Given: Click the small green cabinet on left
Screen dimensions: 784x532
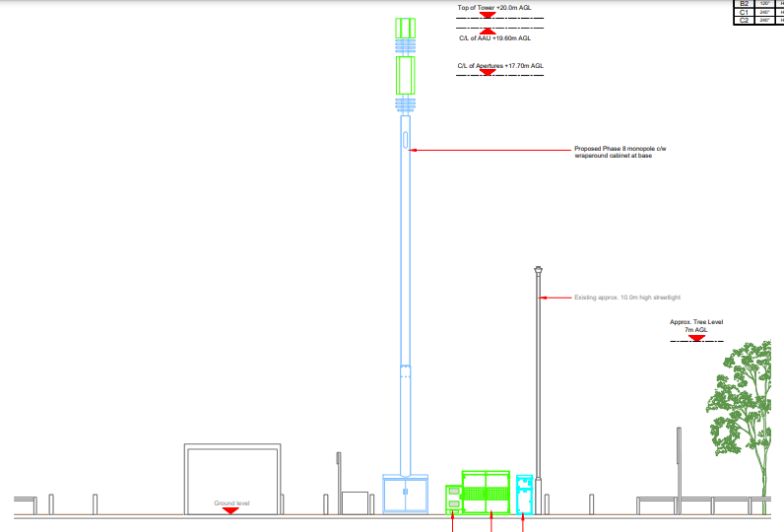Looking at the screenshot, I should coord(453,499).
